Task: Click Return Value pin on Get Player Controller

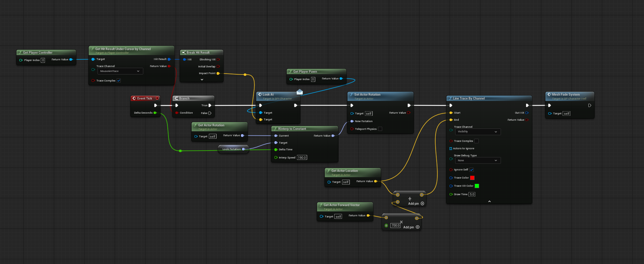Action: pos(71,59)
